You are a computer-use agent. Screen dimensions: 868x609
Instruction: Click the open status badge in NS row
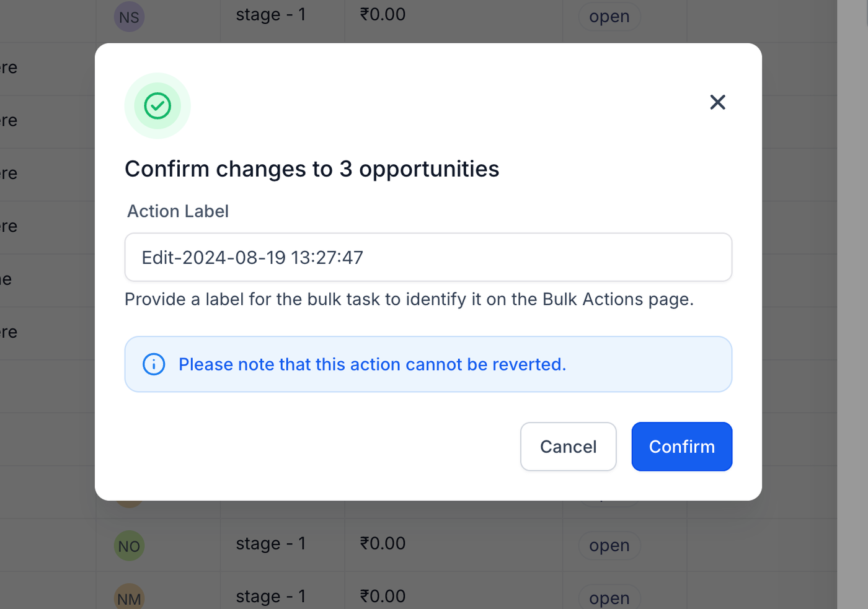point(609,17)
